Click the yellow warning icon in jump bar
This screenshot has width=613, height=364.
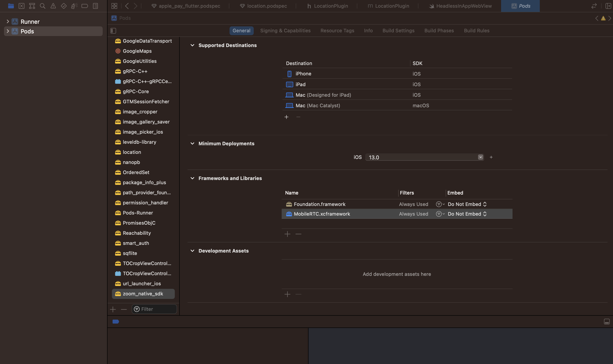603,18
